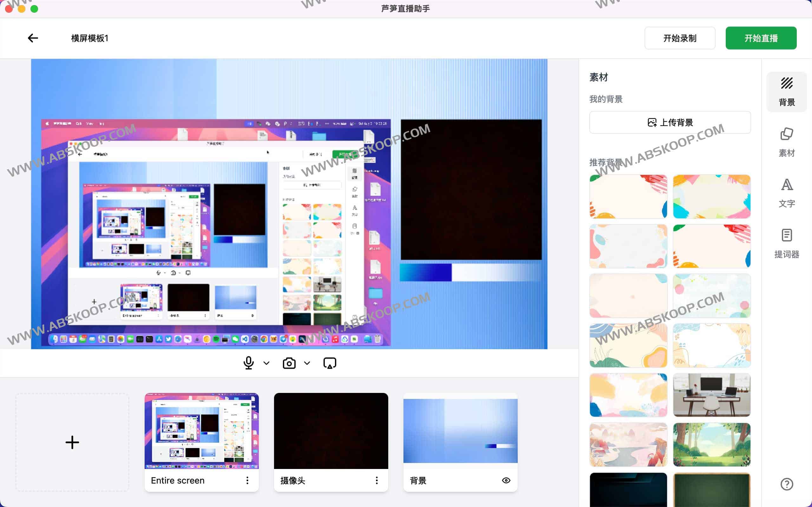Open Entire screen source options menu
The image size is (812, 507).
tap(247, 480)
